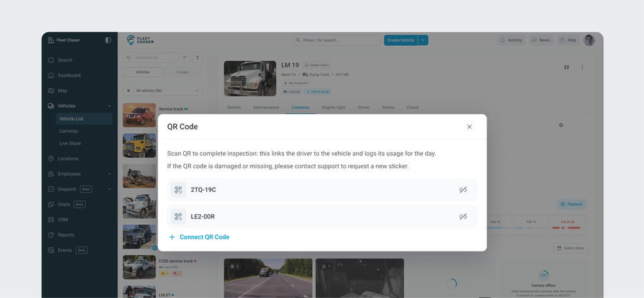Open the cabin camera 1 thumbnail
This screenshot has width=644, height=298.
(x=360, y=278)
